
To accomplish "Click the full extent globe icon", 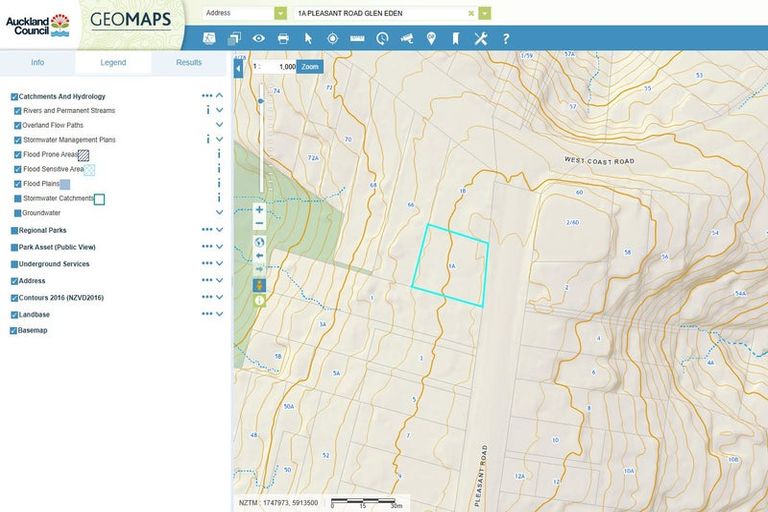I will (x=259, y=241).
